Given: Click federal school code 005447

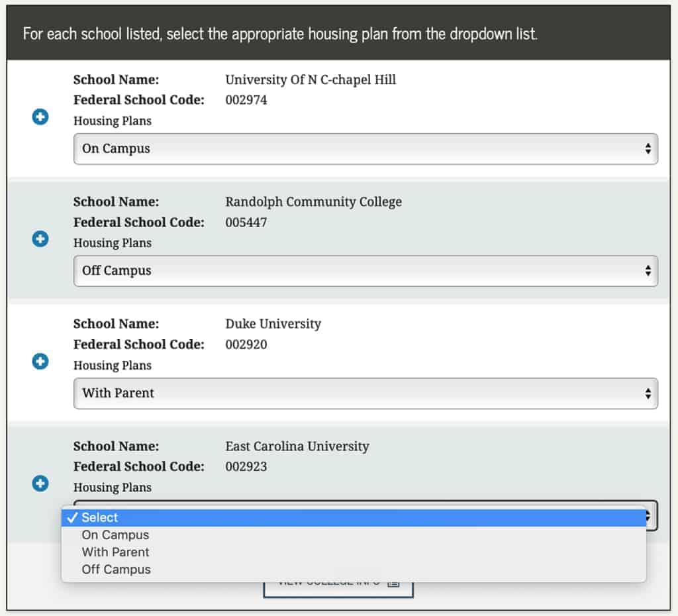Looking at the screenshot, I should [x=246, y=223].
